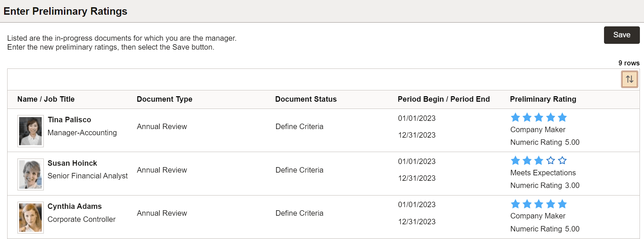
Task: Set Tina Palisco's rating to one star
Action: 515,118
